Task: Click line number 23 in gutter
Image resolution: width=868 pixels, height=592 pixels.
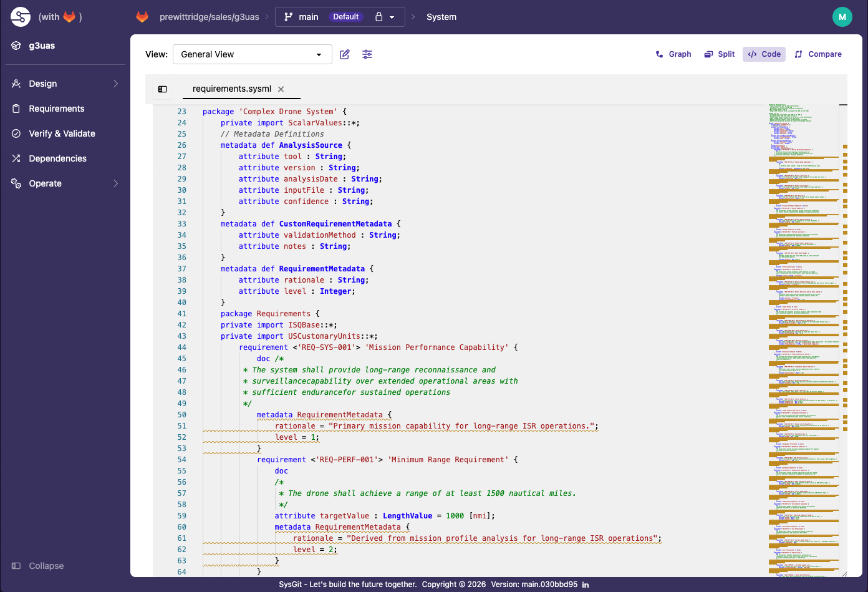Action: point(181,112)
